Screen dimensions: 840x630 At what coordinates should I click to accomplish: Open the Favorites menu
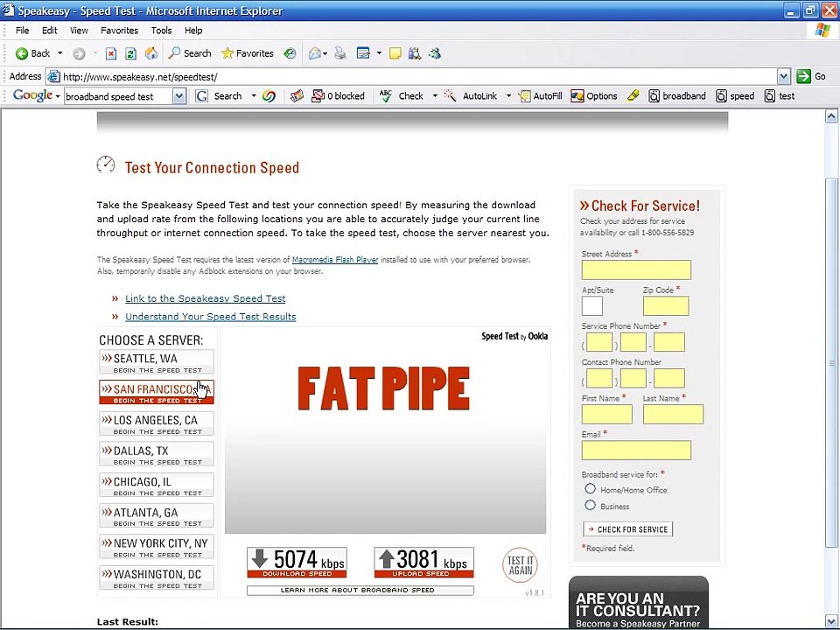pos(120,30)
